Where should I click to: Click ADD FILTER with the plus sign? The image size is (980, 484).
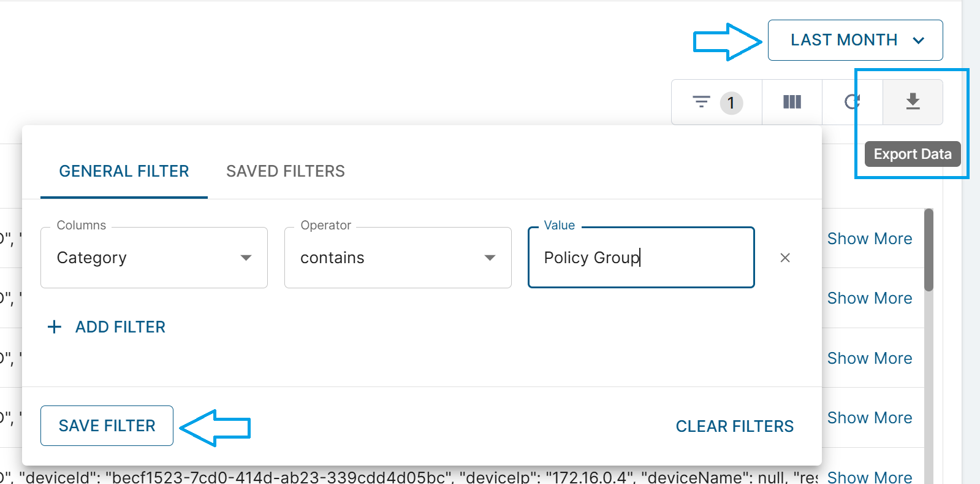[107, 327]
